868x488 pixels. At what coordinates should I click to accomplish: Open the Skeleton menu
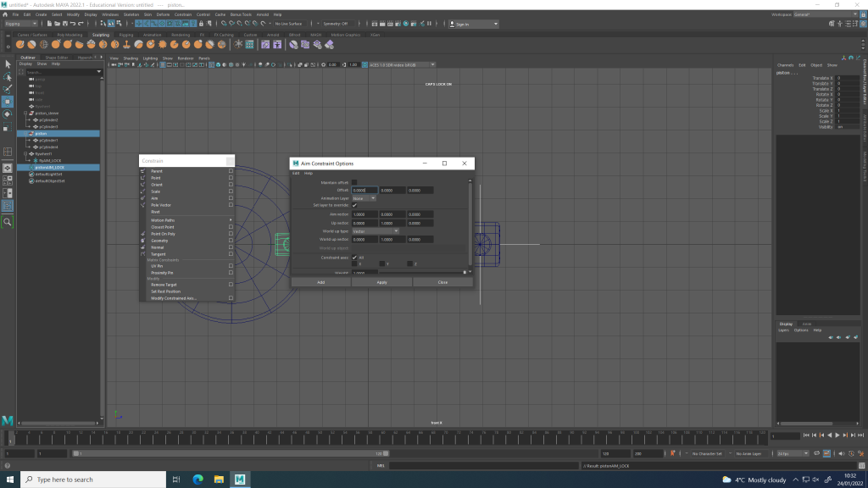coord(131,14)
